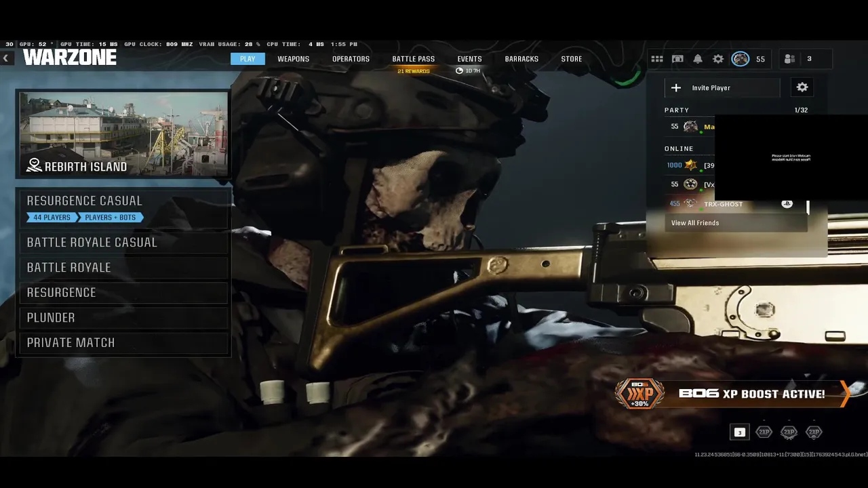Click the Rebirth Island map thumbnail
The height and width of the screenshot is (488, 868).
pyautogui.click(x=123, y=134)
